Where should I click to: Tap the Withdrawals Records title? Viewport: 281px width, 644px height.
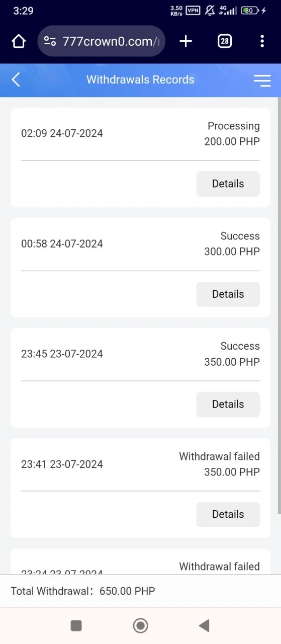pos(140,79)
